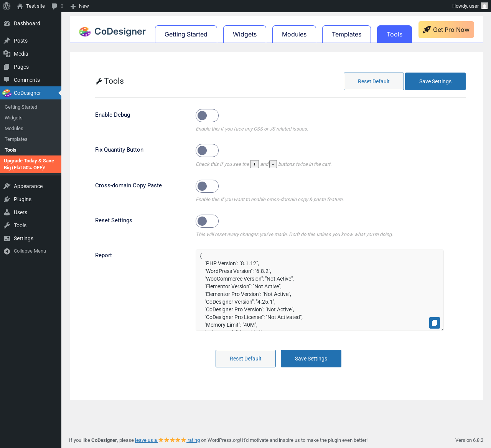This screenshot has width=491, height=448.
Task: Click the leave us a rating link
Action: coord(167,440)
